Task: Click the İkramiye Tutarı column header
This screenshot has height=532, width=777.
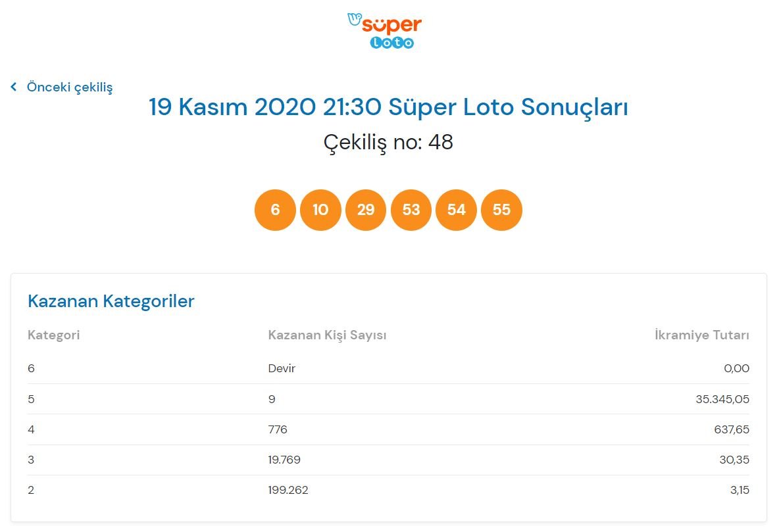Action: 701,335
